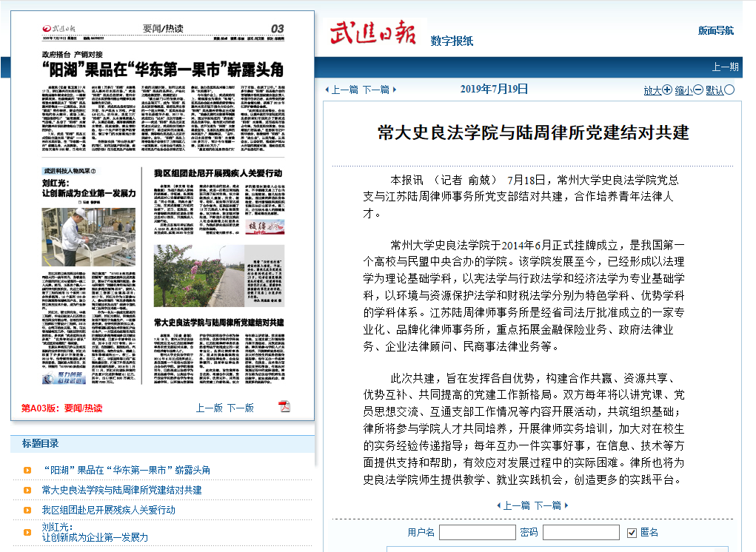Viewport: 756px width, 552px height.
Task: Click 刘红光 headline in page preview
Action: click(x=89, y=189)
